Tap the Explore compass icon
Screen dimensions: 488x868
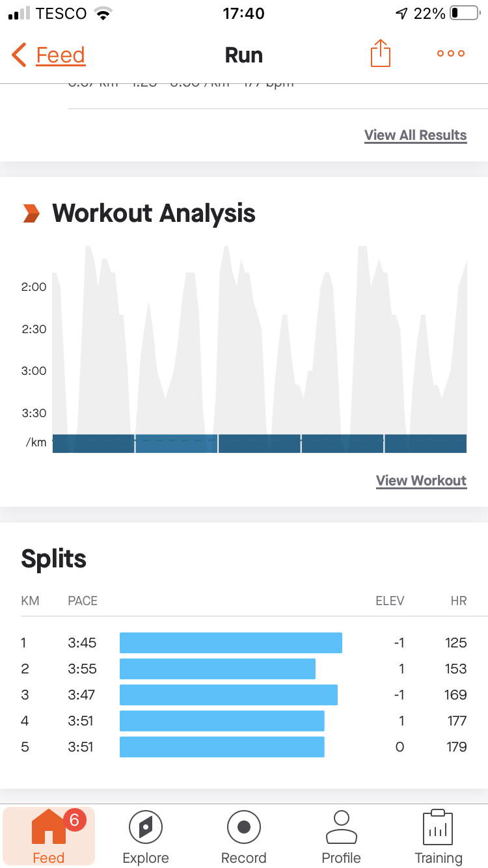coord(146,828)
